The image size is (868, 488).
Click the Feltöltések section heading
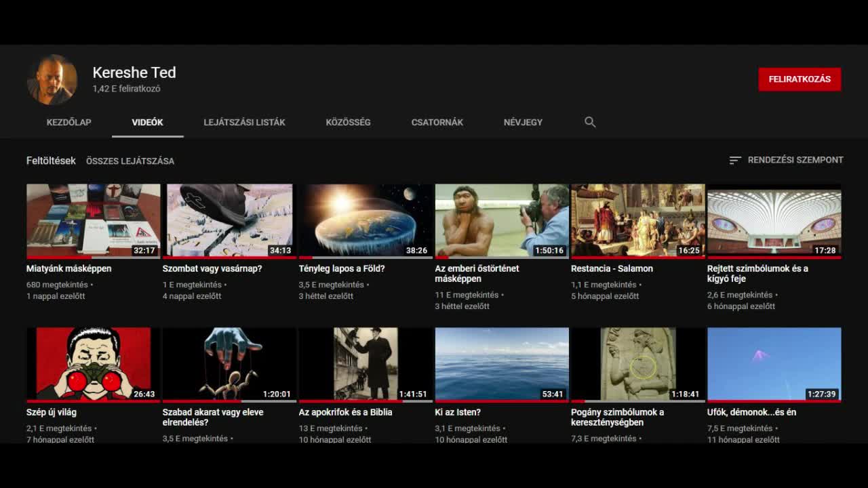pyautogui.click(x=51, y=161)
